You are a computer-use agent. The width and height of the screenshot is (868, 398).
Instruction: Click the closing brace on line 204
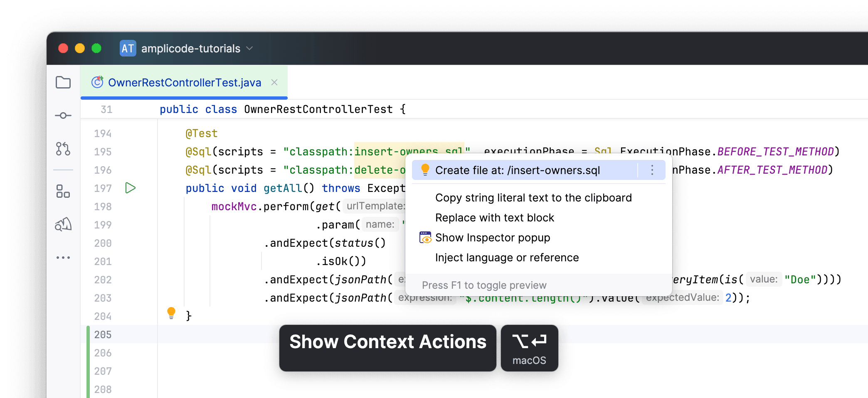point(189,316)
